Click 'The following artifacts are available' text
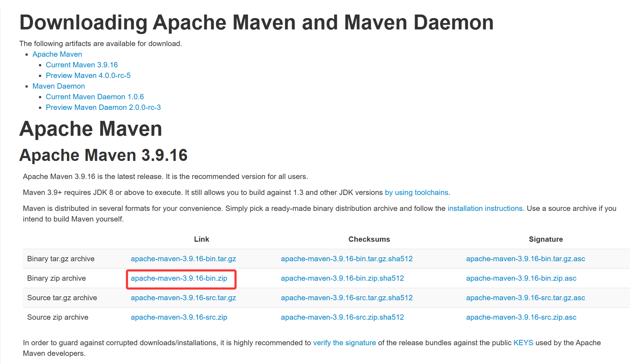 point(101,44)
